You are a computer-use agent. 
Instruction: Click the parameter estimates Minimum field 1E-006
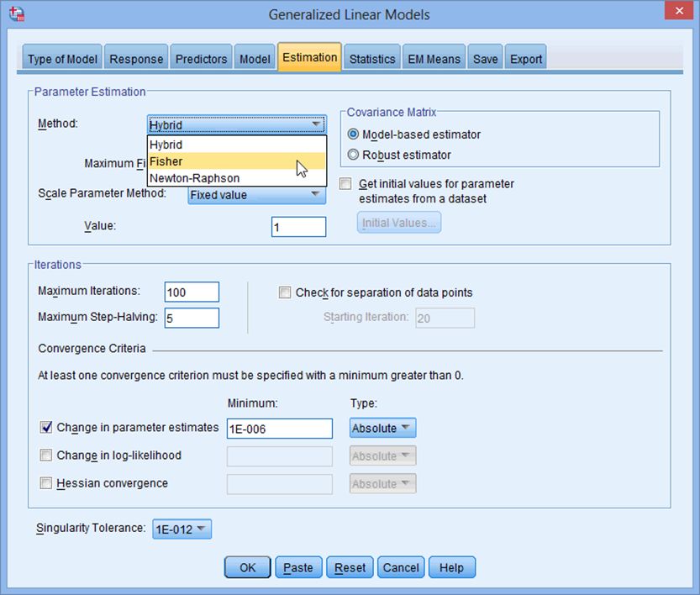[x=280, y=429]
